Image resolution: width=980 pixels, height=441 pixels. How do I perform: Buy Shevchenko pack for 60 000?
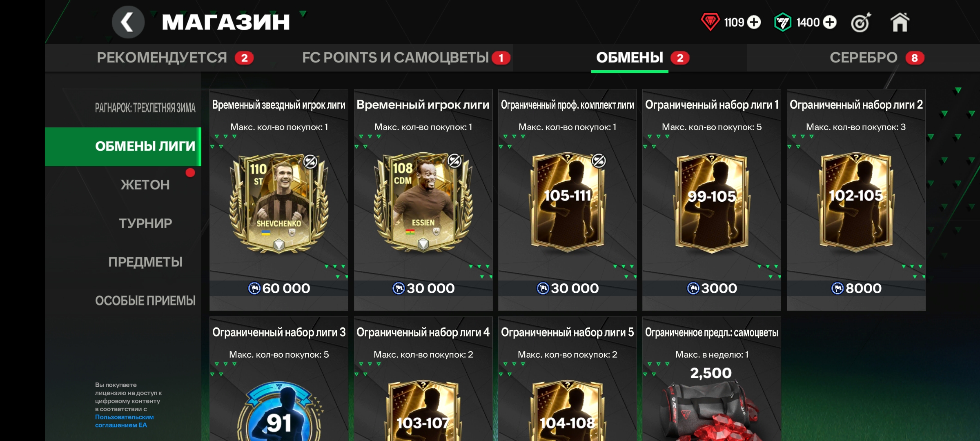tap(279, 288)
